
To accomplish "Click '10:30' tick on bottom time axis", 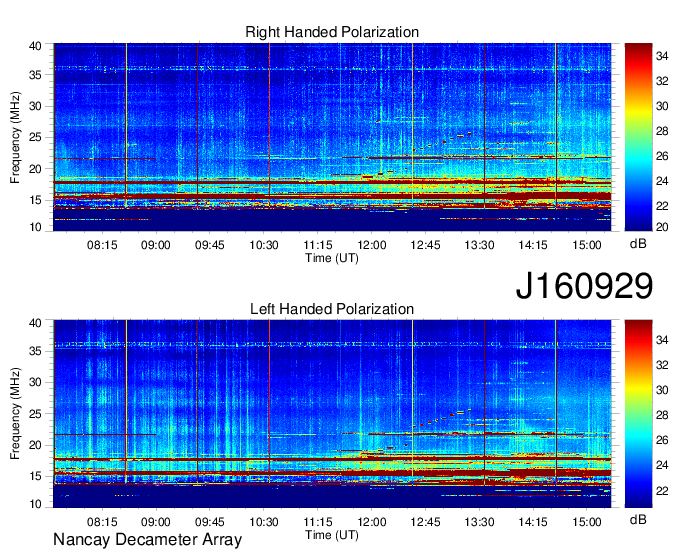I will pyautogui.click(x=264, y=522).
